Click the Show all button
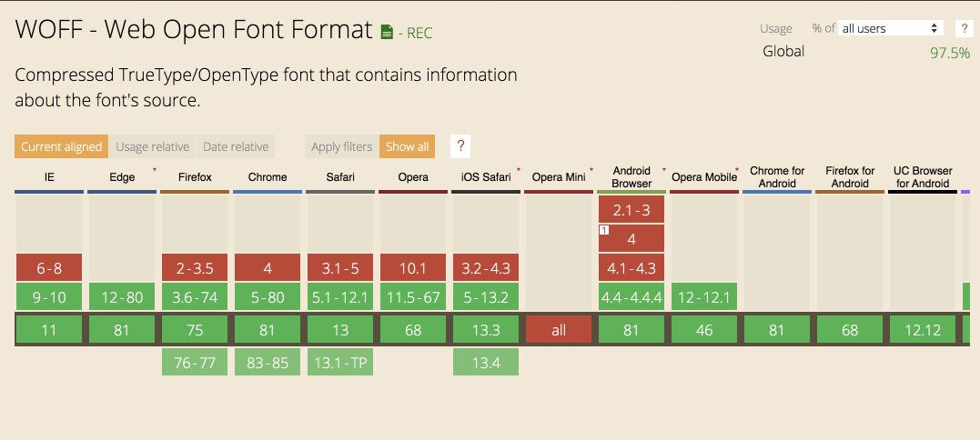Viewport: 980px width, 440px height. point(407,146)
